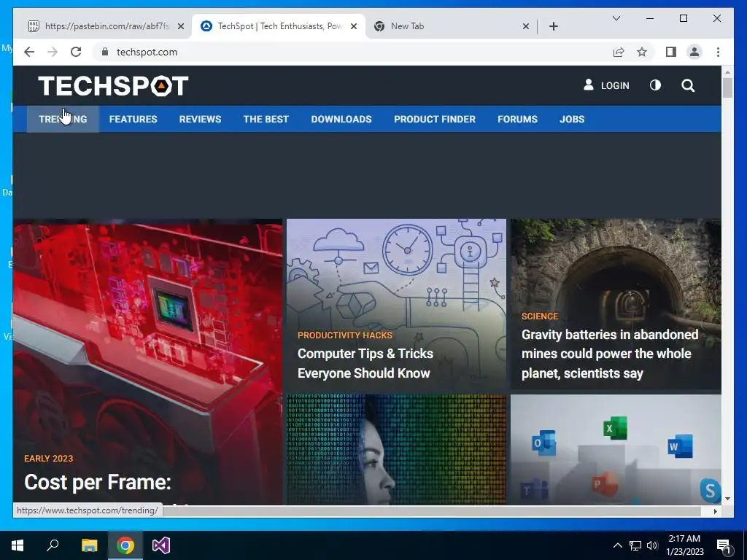Open the FEATURES menu item

(x=133, y=119)
